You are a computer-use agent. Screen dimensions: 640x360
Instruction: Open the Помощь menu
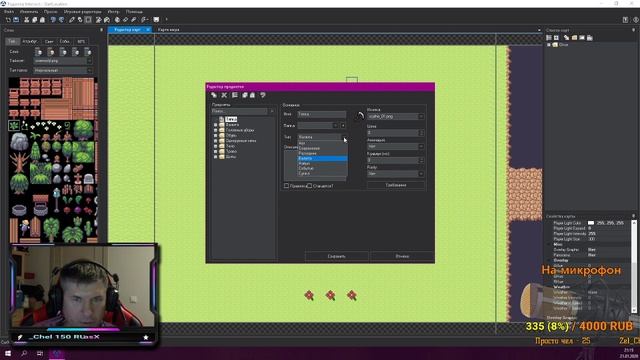point(134,12)
